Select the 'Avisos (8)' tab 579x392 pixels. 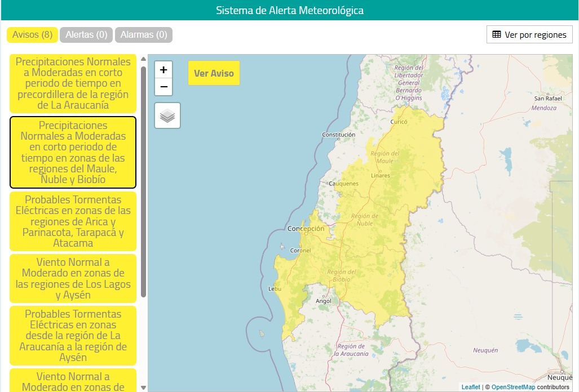[32, 34]
